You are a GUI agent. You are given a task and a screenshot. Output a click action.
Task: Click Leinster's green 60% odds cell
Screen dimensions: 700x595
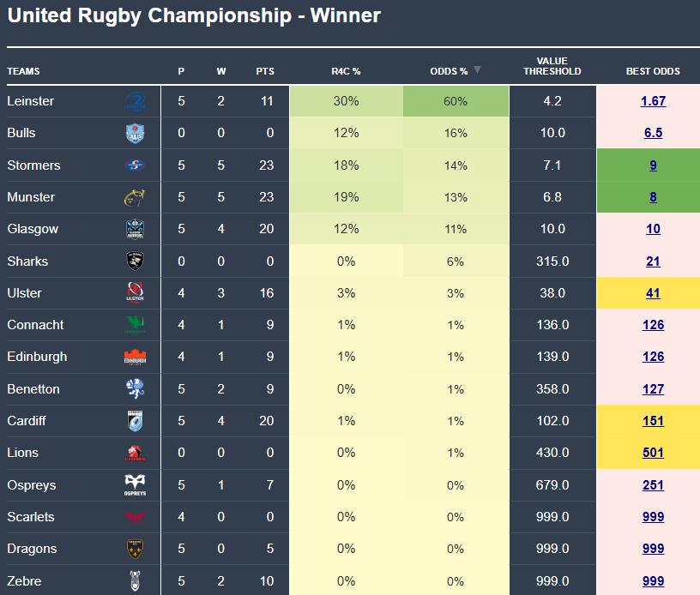click(x=456, y=101)
